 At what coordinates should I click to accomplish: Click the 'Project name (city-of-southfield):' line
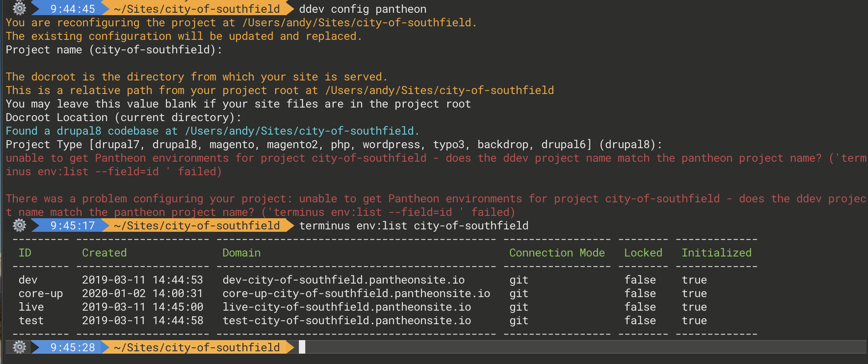coord(114,50)
